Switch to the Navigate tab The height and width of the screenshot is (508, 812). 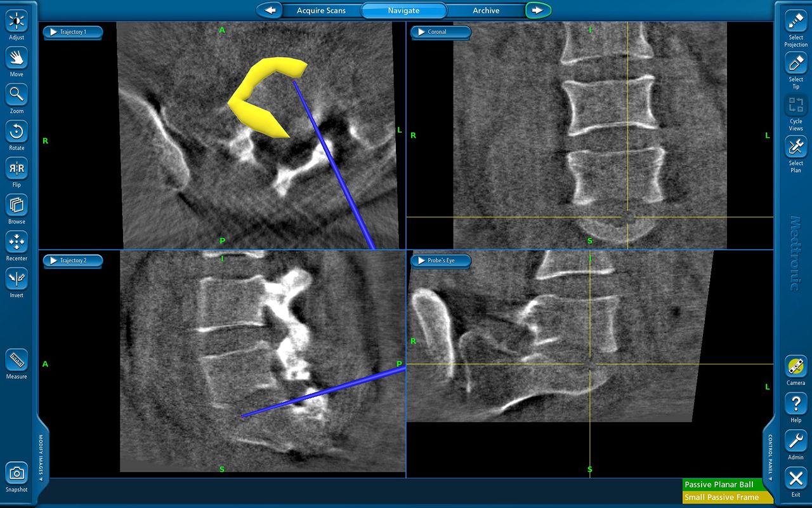(404, 10)
